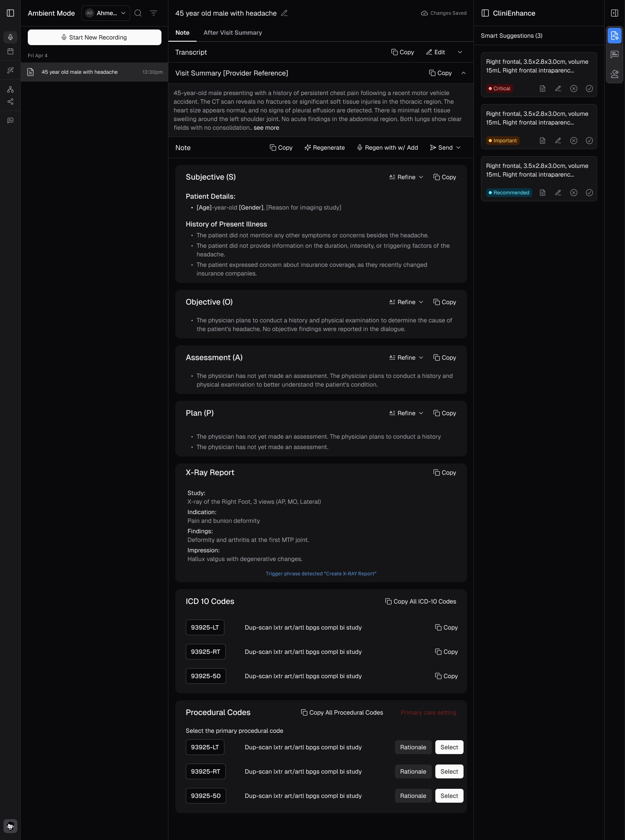Open the hierarchy diagram icon in left rail
Screen dimensions: 625x840
click(10, 89)
